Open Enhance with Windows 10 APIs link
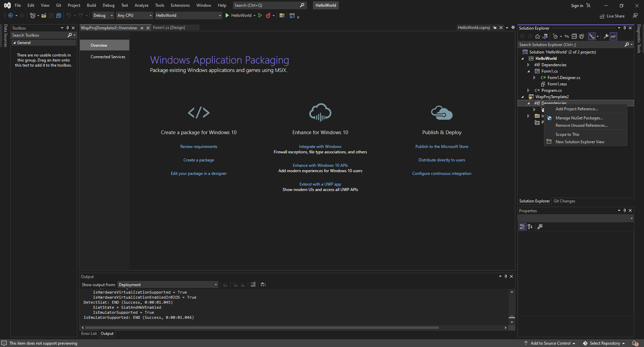Viewport: 644px width, 347px height. (320, 165)
